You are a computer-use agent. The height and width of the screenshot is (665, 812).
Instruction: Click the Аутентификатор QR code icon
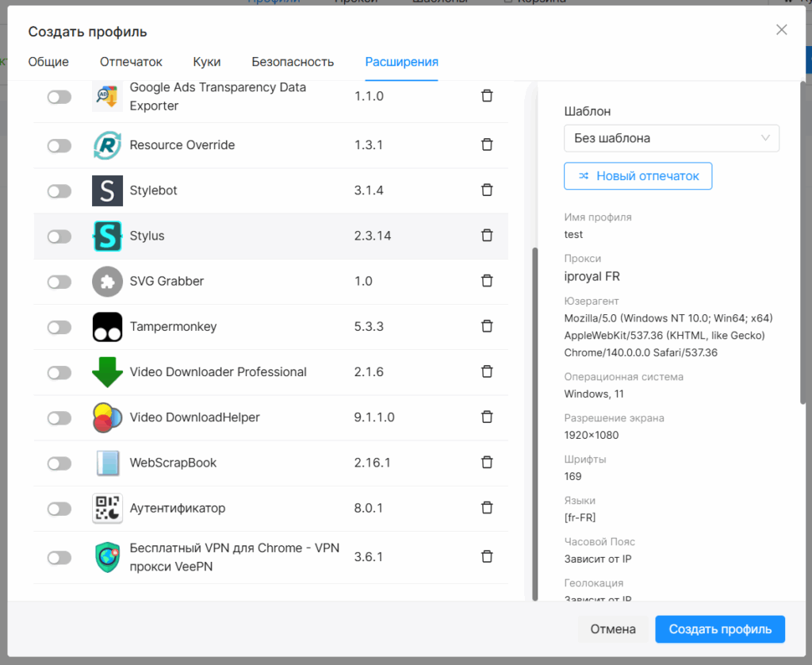coord(107,508)
